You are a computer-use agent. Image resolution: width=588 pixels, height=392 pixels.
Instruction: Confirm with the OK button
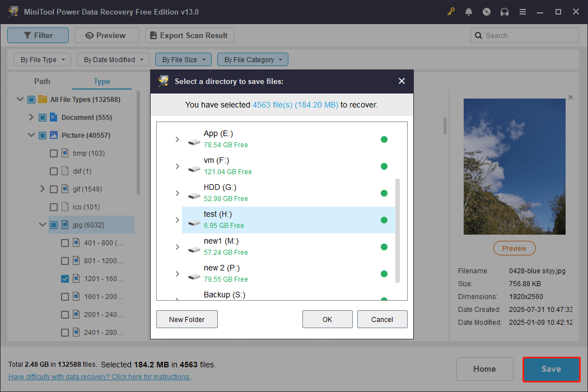click(328, 319)
